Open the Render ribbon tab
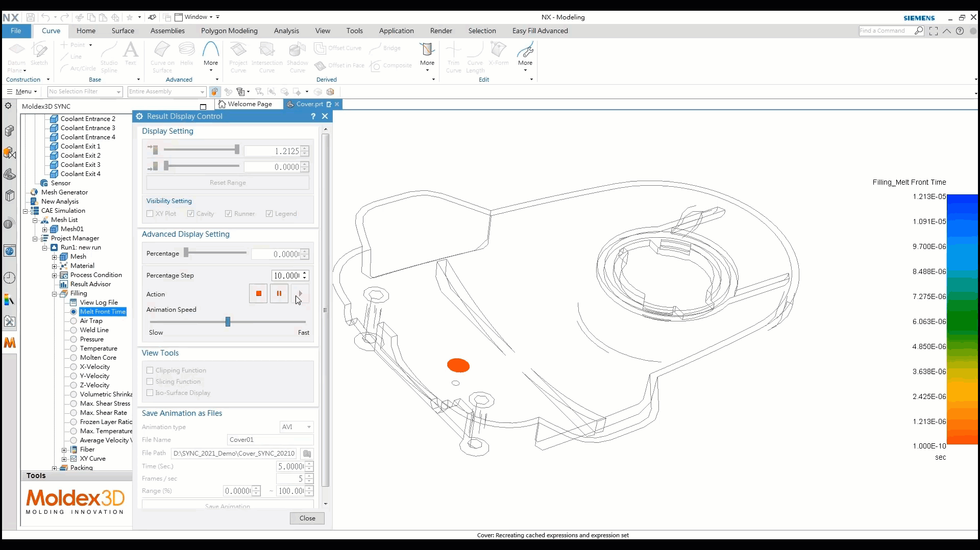 tap(441, 31)
